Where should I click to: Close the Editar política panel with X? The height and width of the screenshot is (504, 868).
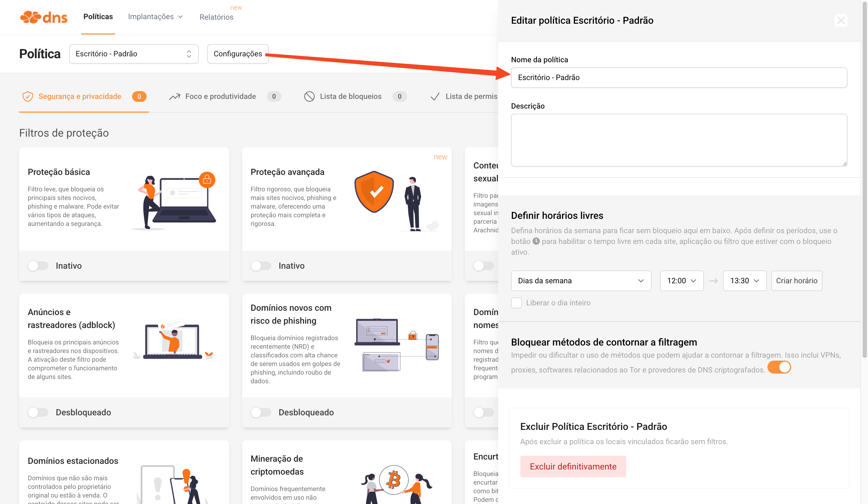pos(841,21)
